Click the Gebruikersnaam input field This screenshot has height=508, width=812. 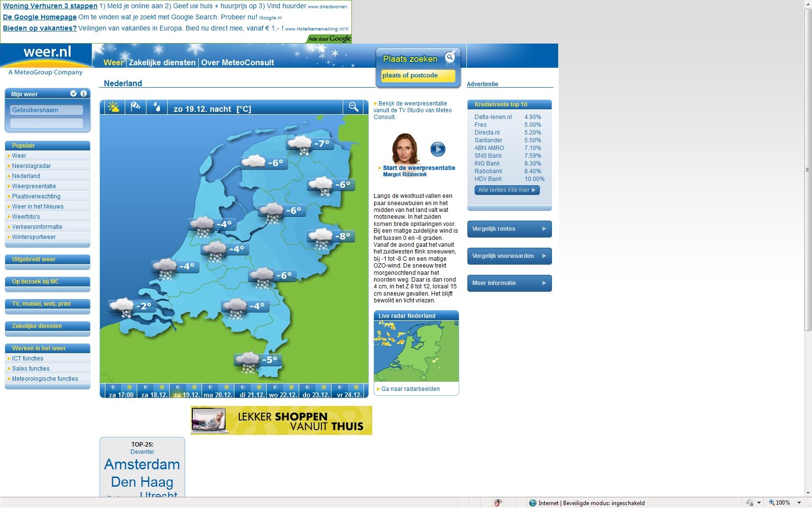pos(47,110)
